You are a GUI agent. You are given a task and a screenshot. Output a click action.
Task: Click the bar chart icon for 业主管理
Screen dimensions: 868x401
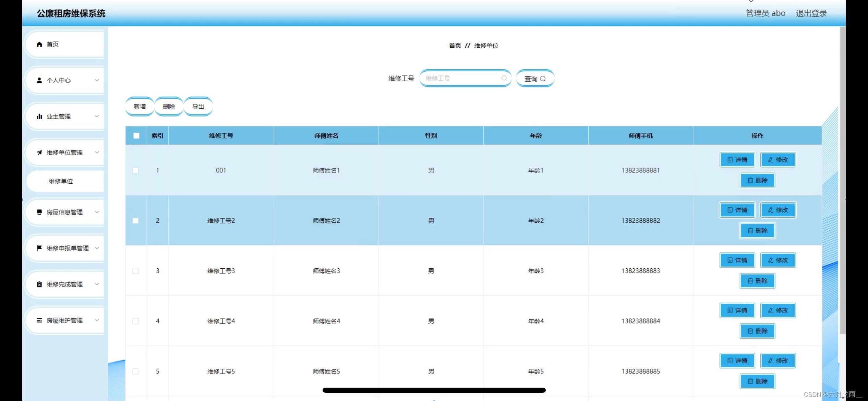pyautogui.click(x=39, y=117)
